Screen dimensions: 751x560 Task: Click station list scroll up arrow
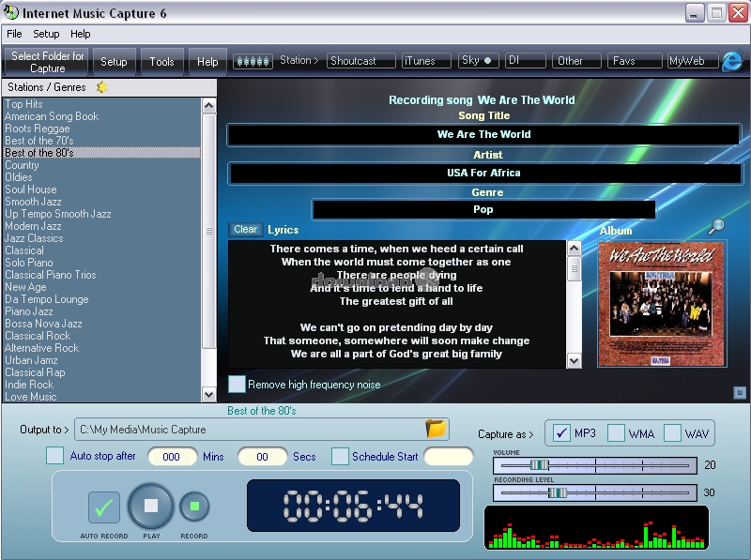(x=208, y=105)
